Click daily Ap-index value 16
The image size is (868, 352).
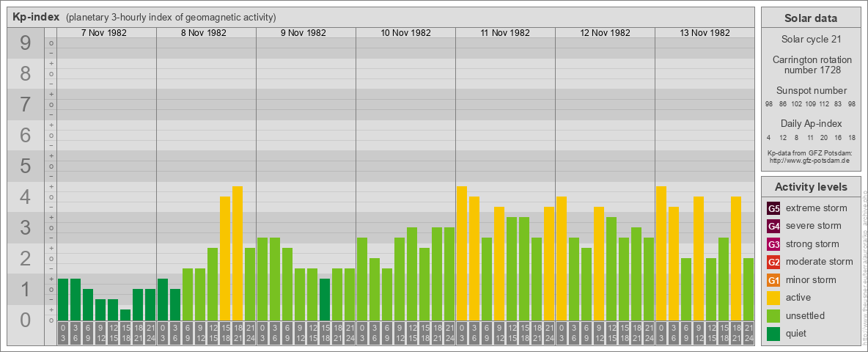click(838, 137)
